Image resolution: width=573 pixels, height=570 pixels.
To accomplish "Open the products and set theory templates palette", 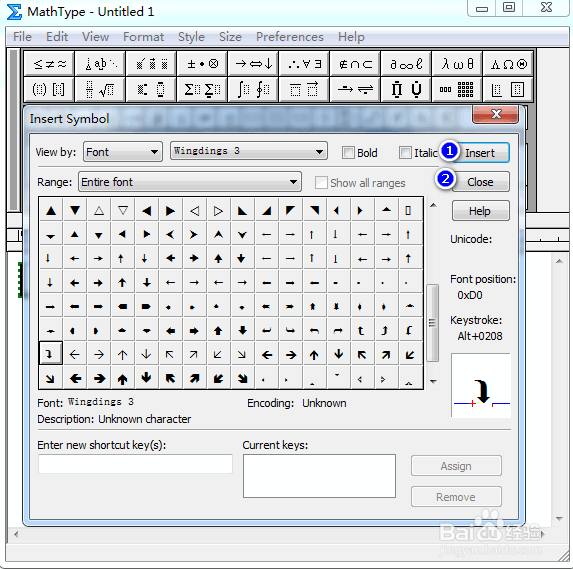I will click(x=406, y=90).
